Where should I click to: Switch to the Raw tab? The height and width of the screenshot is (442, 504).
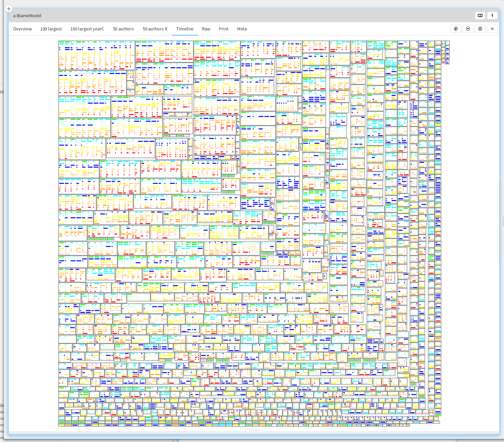pos(206,29)
